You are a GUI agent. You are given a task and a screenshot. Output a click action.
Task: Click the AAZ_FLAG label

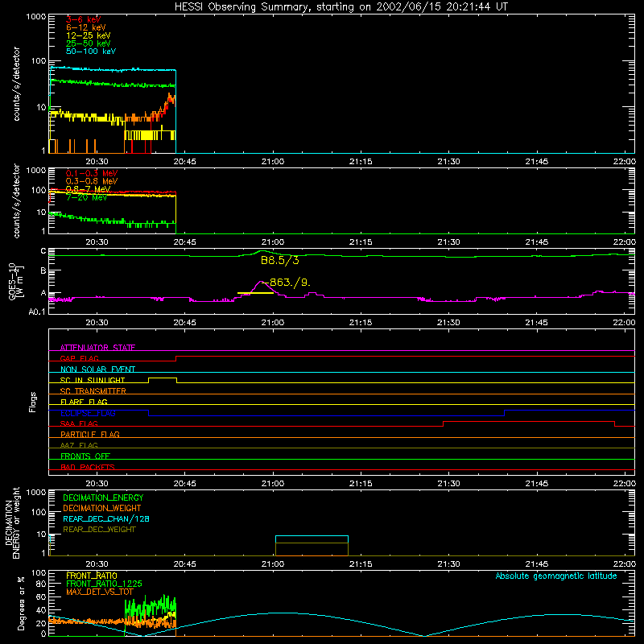coord(79,445)
